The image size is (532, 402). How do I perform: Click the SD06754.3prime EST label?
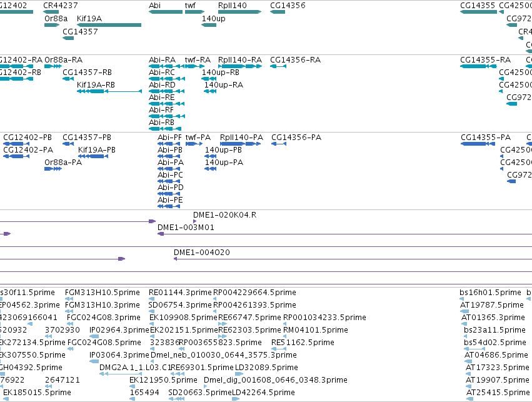point(180,305)
